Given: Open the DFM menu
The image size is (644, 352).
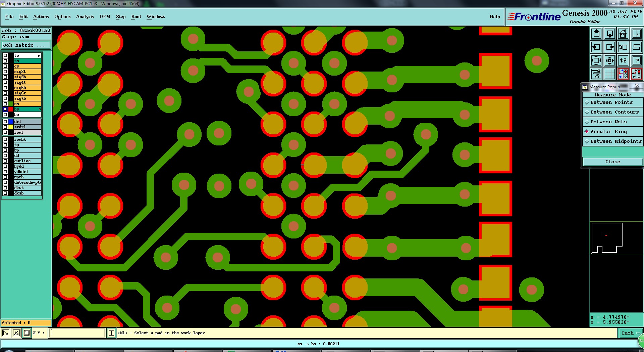Looking at the screenshot, I should tap(105, 16).
